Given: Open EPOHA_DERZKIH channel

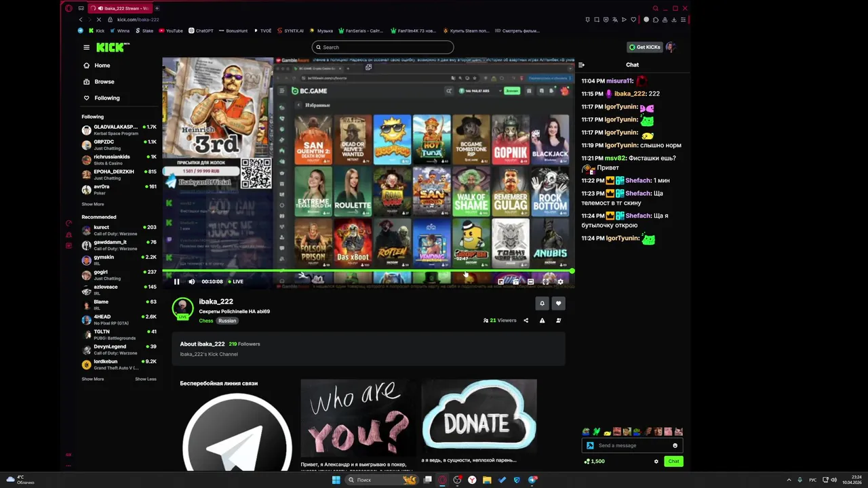Looking at the screenshot, I should pyautogui.click(x=119, y=175).
